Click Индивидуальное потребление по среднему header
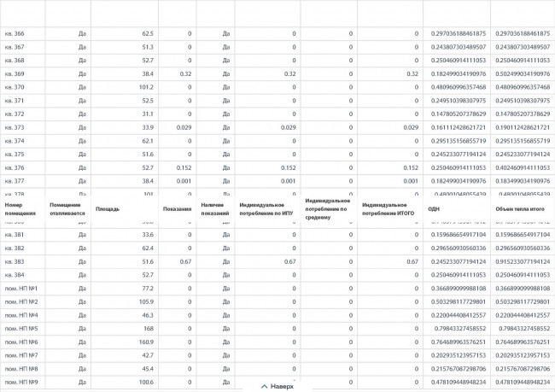This screenshot has width=555, height=392. coord(328,209)
